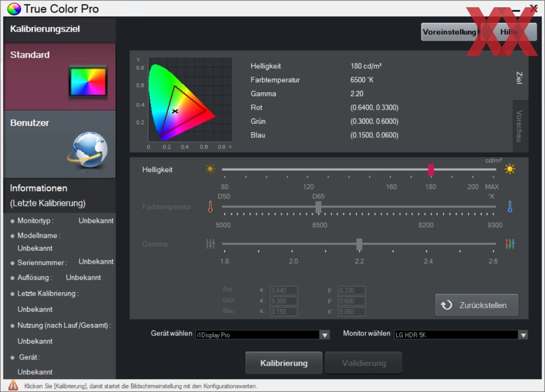Click the Auflösung info row
The width and height of the screenshot is (545, 392).
(56, 277)
